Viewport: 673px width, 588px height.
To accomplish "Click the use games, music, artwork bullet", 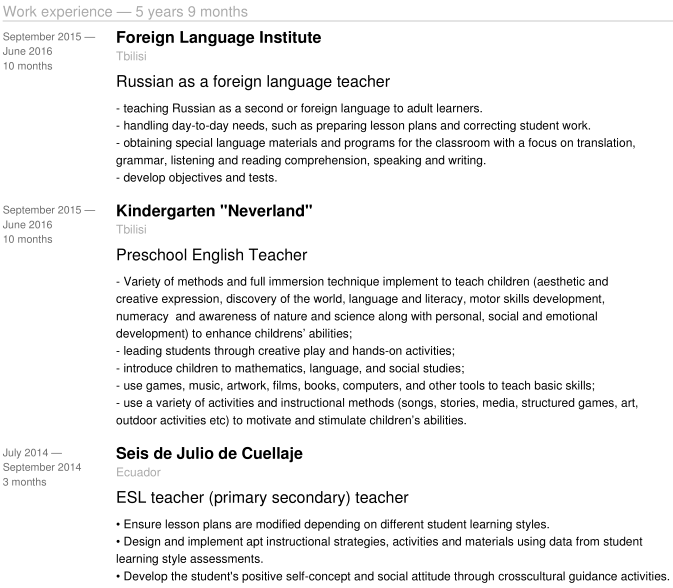I will (355, 385).
